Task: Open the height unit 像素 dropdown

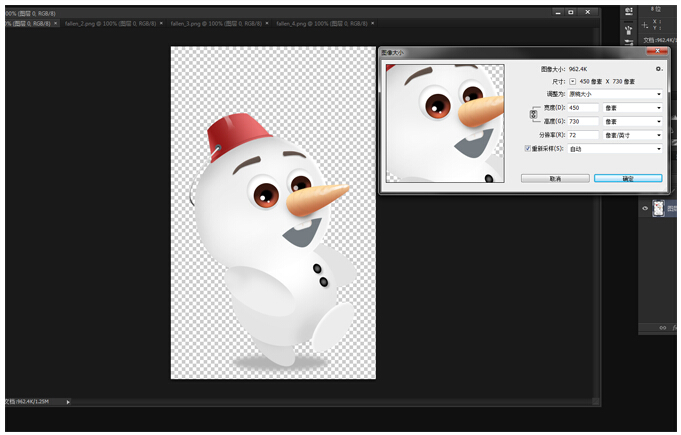Action: coord(633,122)
